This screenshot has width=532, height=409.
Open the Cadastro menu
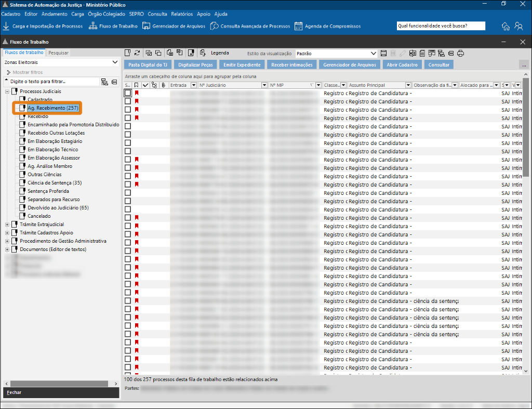(x=11, y=14)
